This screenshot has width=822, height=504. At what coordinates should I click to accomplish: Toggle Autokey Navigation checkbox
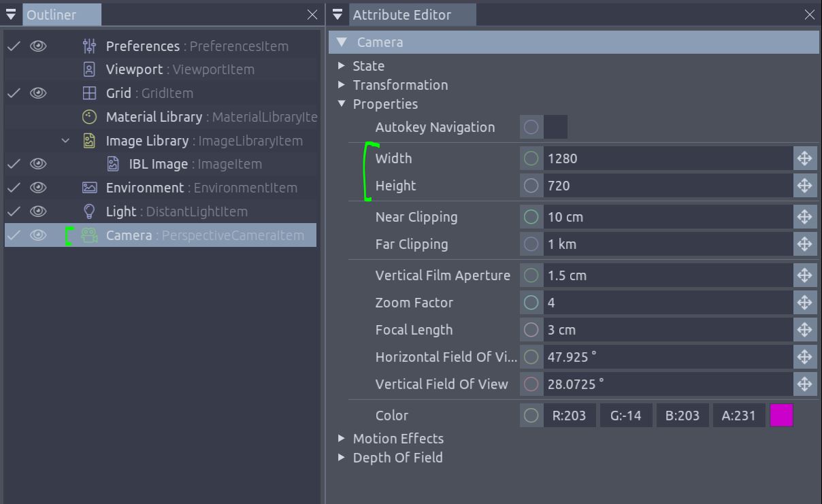pos(555,127)
